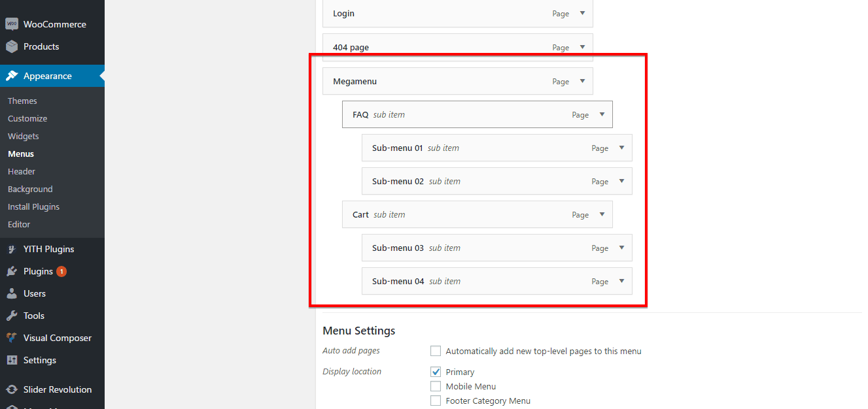
Task: Select the Cart sub item bar
Action: (458, 215)
